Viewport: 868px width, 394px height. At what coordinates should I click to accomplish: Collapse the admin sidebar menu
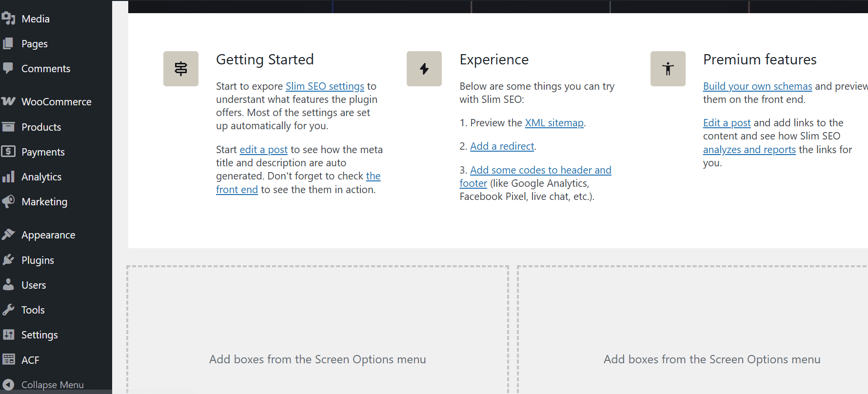point(52,385)
